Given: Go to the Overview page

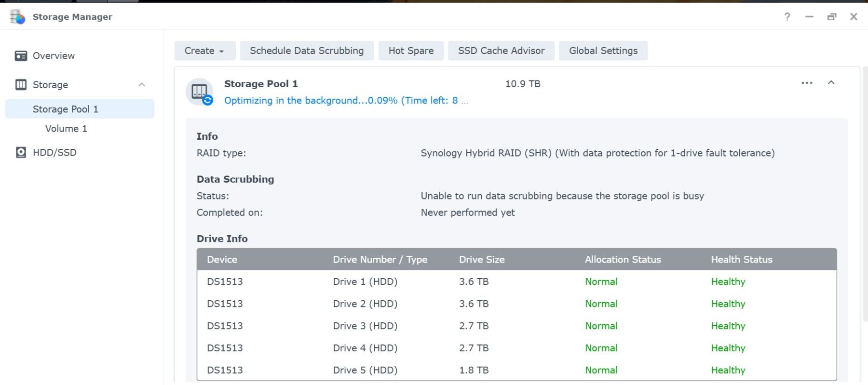Looking at the screenshot, I should tap(54, 56).
